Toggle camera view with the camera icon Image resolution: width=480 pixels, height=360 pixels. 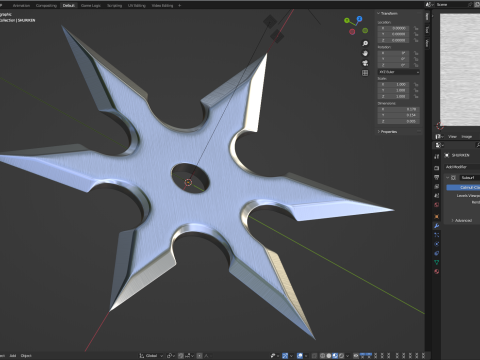pos(365,63)
